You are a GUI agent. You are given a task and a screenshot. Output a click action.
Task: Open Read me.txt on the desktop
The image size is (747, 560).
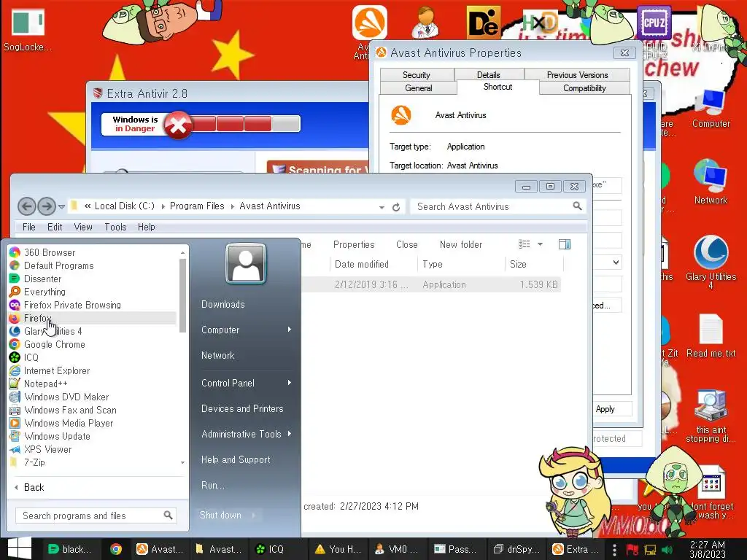click(x=711, y=335)
